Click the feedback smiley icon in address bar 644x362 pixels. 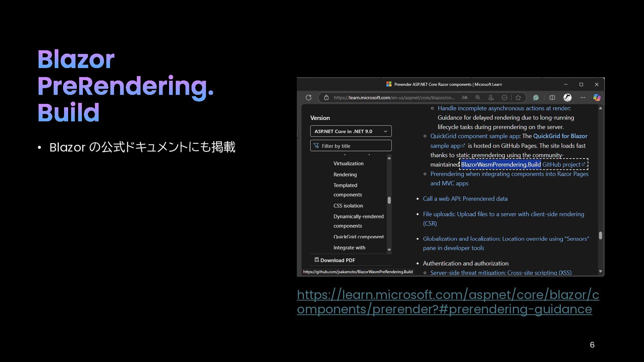[x=504, y=98]
